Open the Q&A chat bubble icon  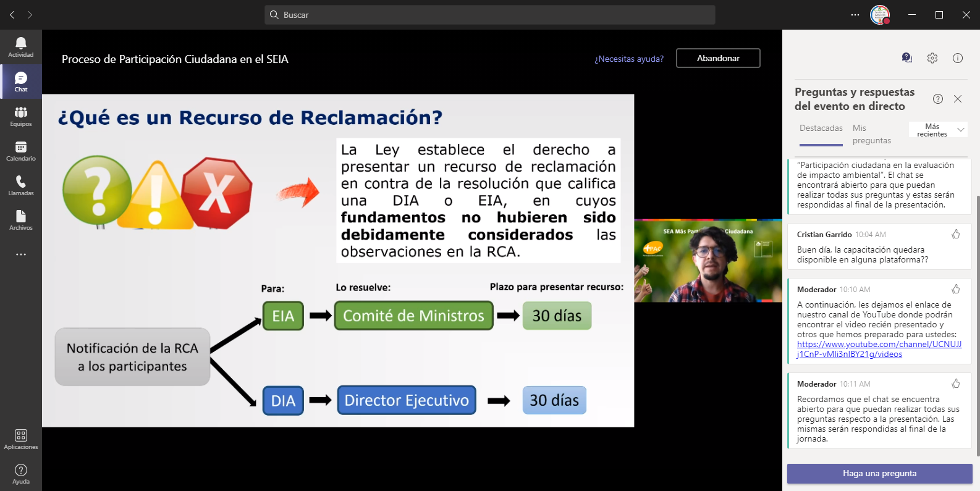pyautogui.click(x=907, y=58)
